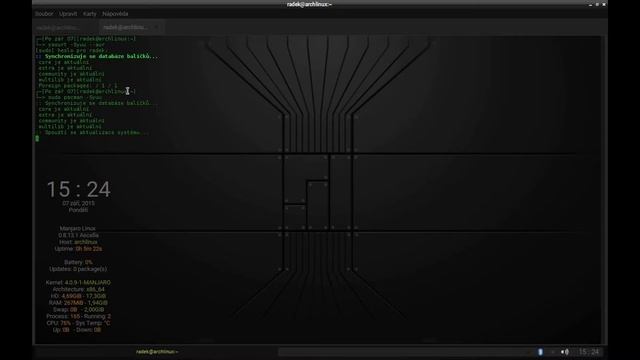The image size is (640, 360).
Task: Click the radek@archlinux taskbar window button
Action: click(x=156, y=351)
